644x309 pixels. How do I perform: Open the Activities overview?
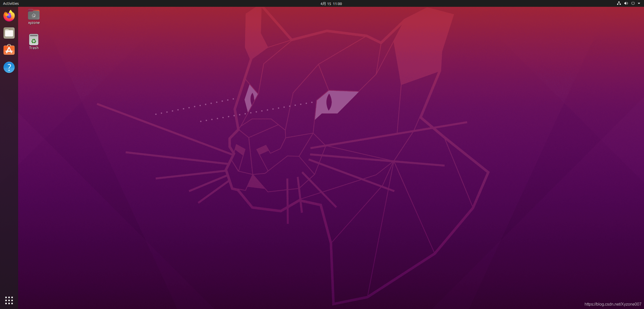point(11,4)
